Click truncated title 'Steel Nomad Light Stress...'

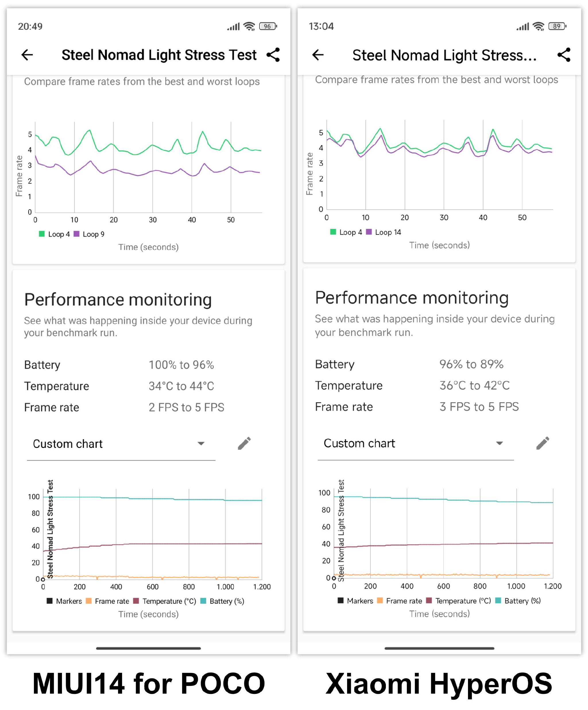444,55
